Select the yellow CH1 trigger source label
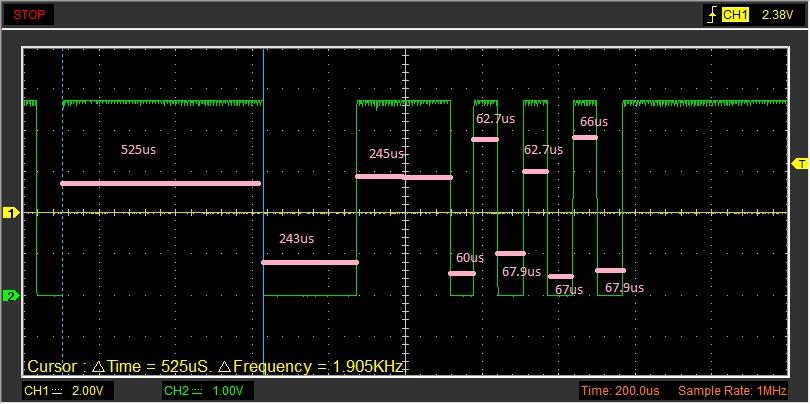 [735, 15]
